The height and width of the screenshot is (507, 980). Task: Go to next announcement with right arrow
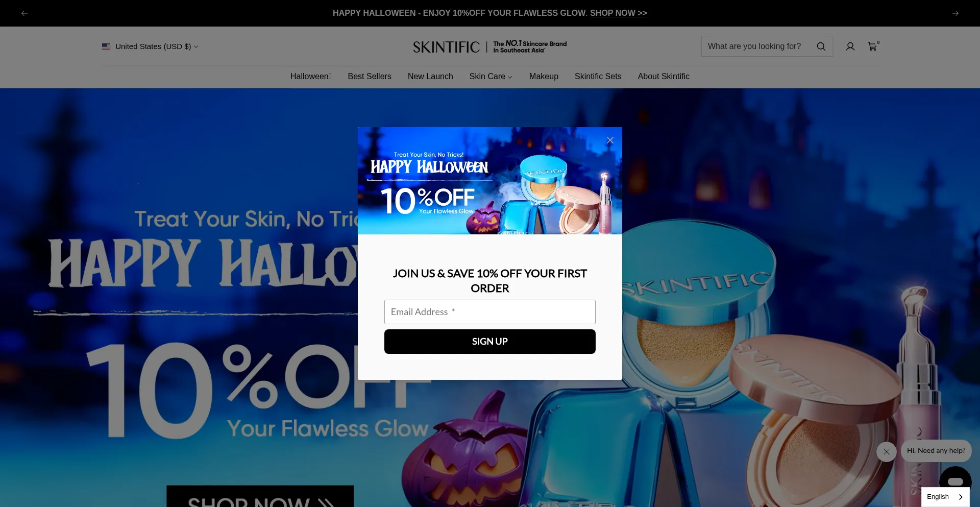tap(955, 13)
